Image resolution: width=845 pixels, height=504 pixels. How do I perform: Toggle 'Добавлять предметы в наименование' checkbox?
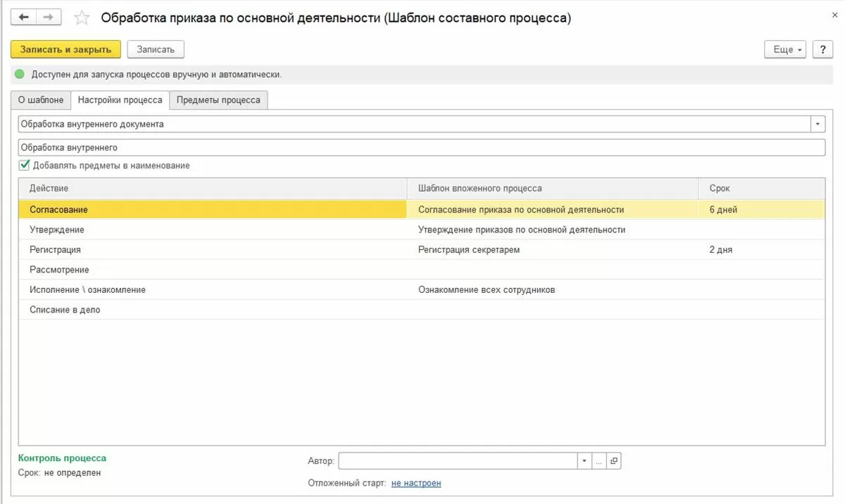pyautogui.click(x=25, y=165)
